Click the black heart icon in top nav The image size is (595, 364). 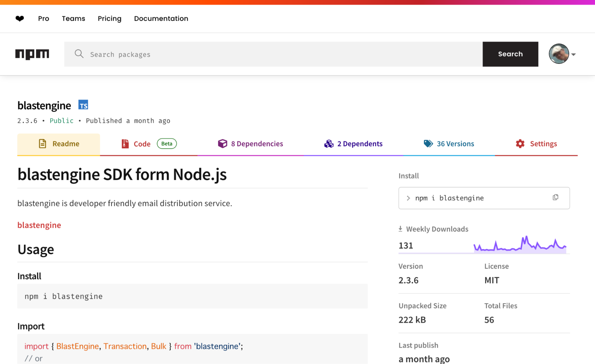click(x=20, y=19)
